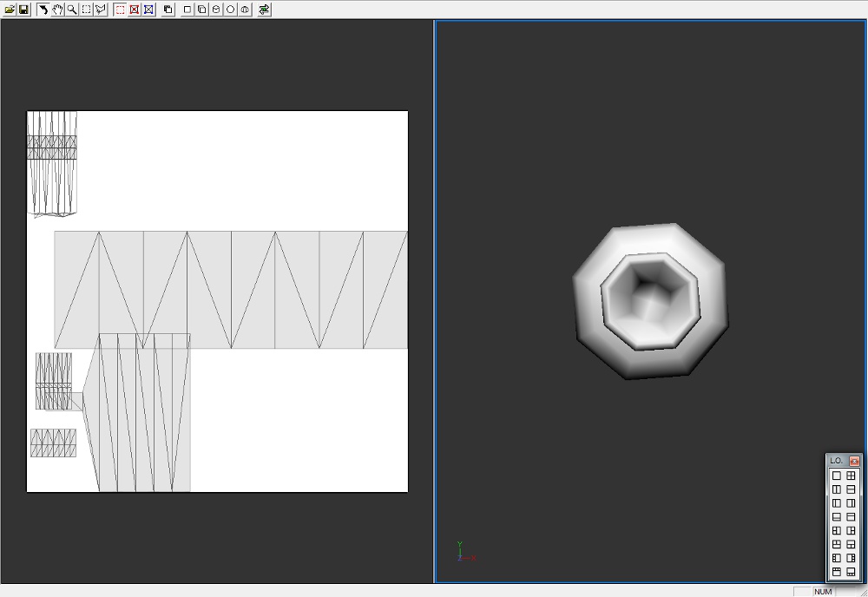Viewport: 868px width, 597px height.
Task: Choose the magnifier zoom tool
Action: point(72,10)
